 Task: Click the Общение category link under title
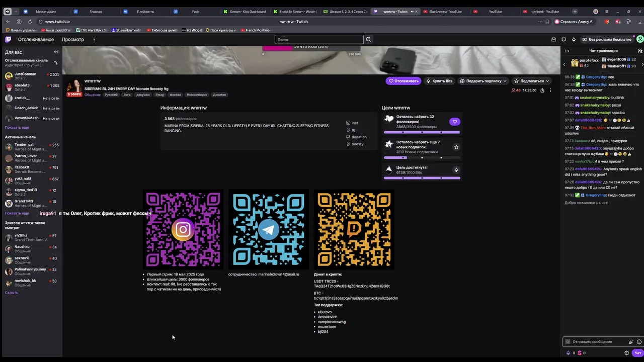click(x=93, y=95)
